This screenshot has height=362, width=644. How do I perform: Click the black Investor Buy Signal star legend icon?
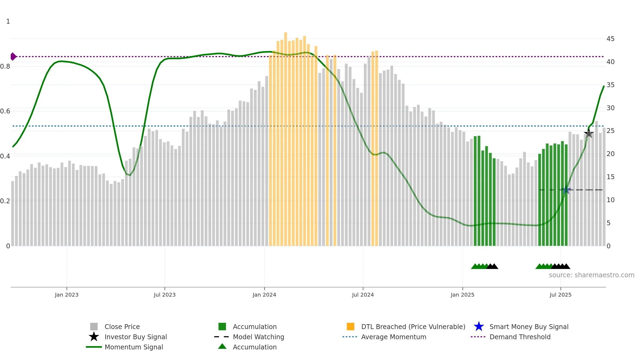(94, 337)
